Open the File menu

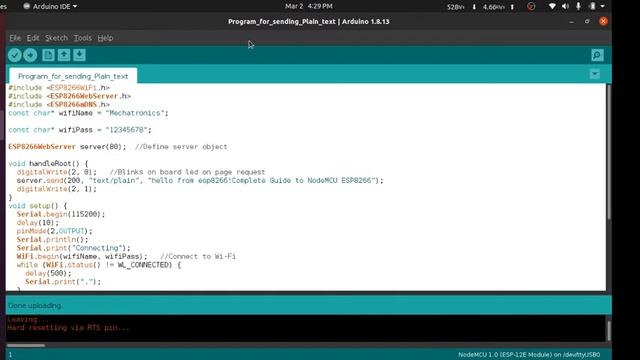tap(15, 38)
